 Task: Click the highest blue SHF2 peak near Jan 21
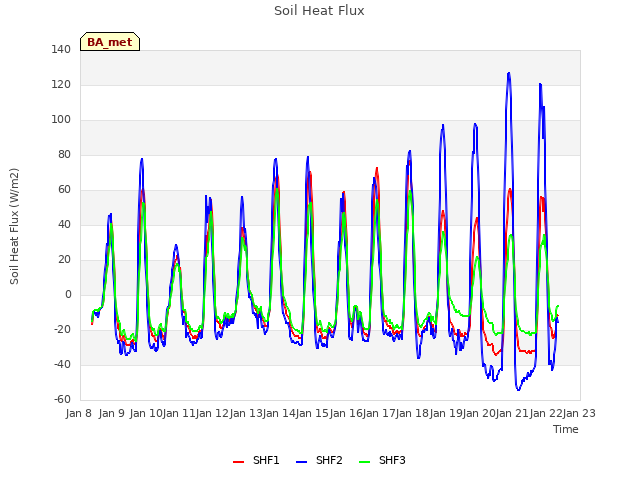509,73
